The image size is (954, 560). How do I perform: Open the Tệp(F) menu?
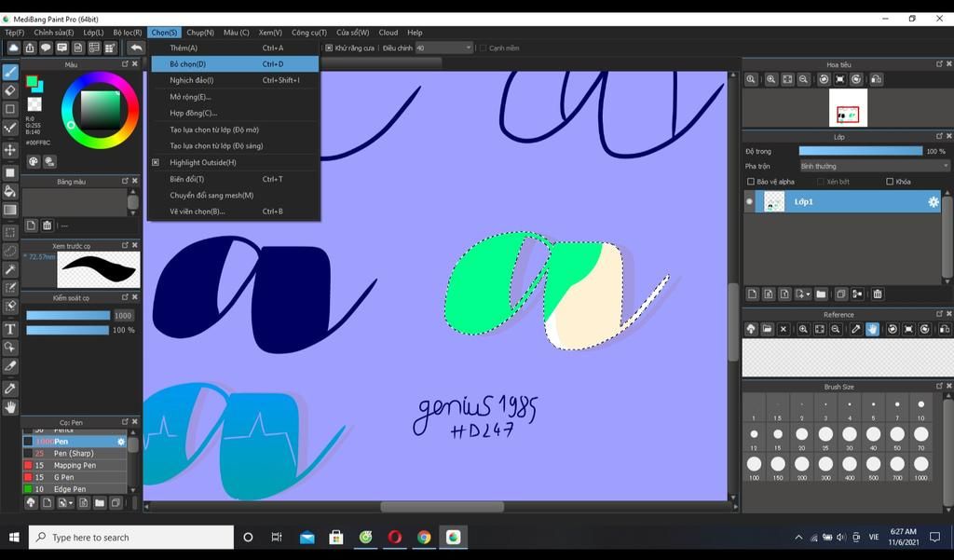click(x=15, y=33)
